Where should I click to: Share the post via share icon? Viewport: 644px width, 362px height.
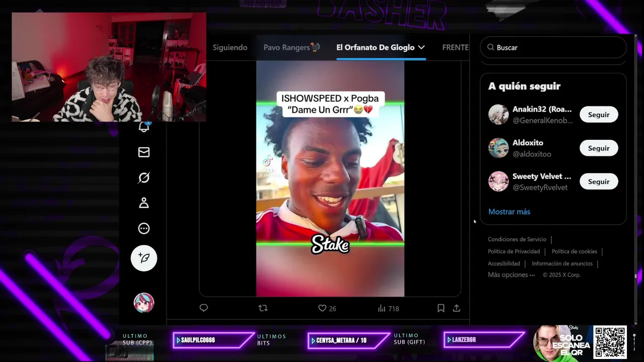[456, 308]
